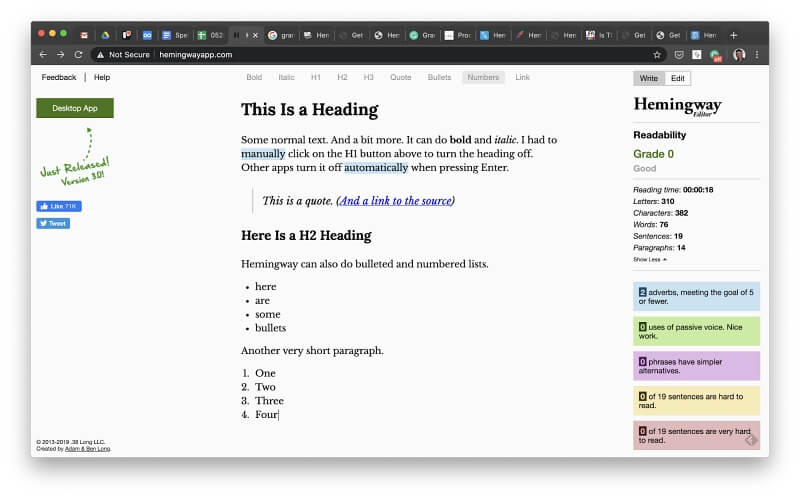
Task: Switch to the 'Proc' browser tab
Action: (x=458, y=35)
